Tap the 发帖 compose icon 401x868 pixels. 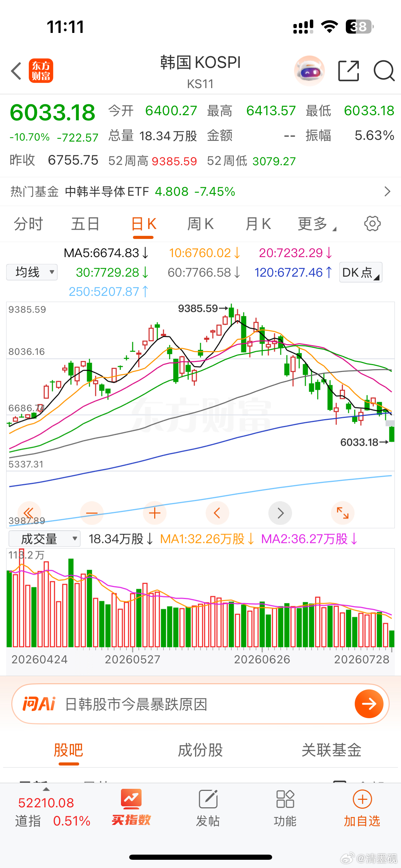click(x=208, y=799)
